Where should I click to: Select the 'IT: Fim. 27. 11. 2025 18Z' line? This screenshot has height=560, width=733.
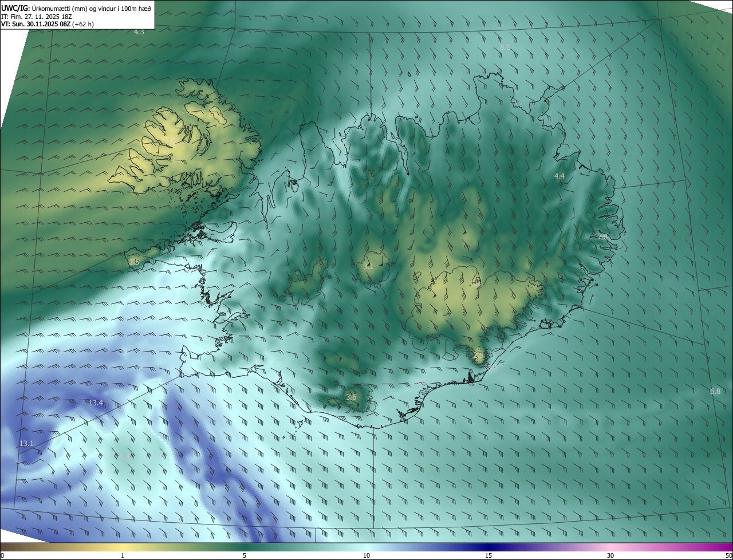[x=37, y=17]
